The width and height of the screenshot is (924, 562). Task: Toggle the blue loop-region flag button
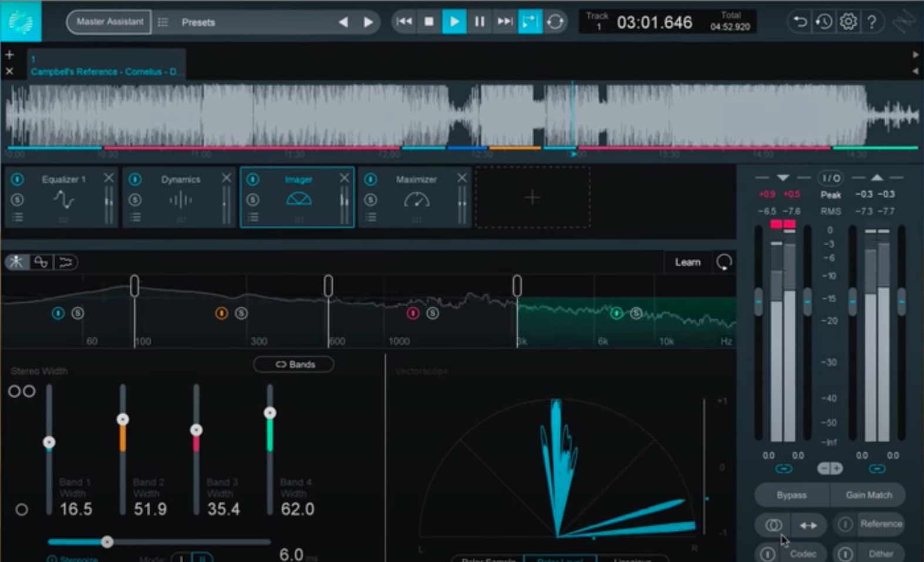click(x=530, y=22)
